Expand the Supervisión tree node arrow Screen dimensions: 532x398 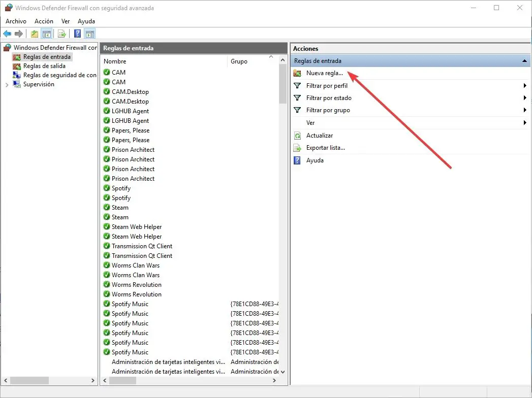coord(7,84)
